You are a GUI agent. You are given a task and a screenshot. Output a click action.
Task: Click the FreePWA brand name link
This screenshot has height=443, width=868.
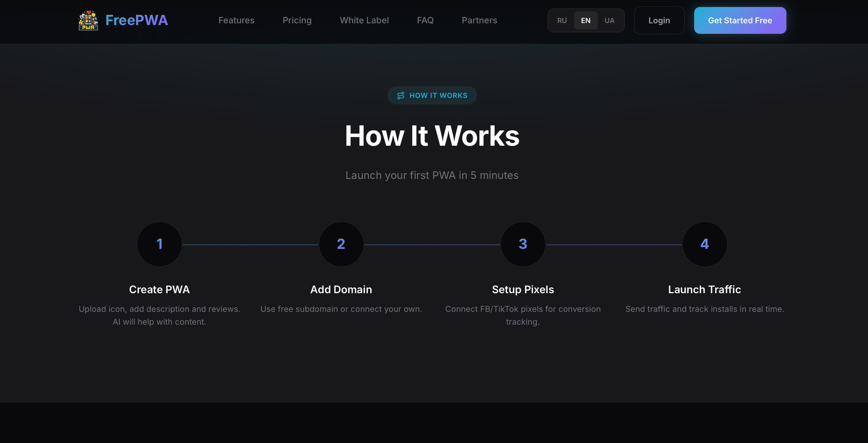(137, 20)
